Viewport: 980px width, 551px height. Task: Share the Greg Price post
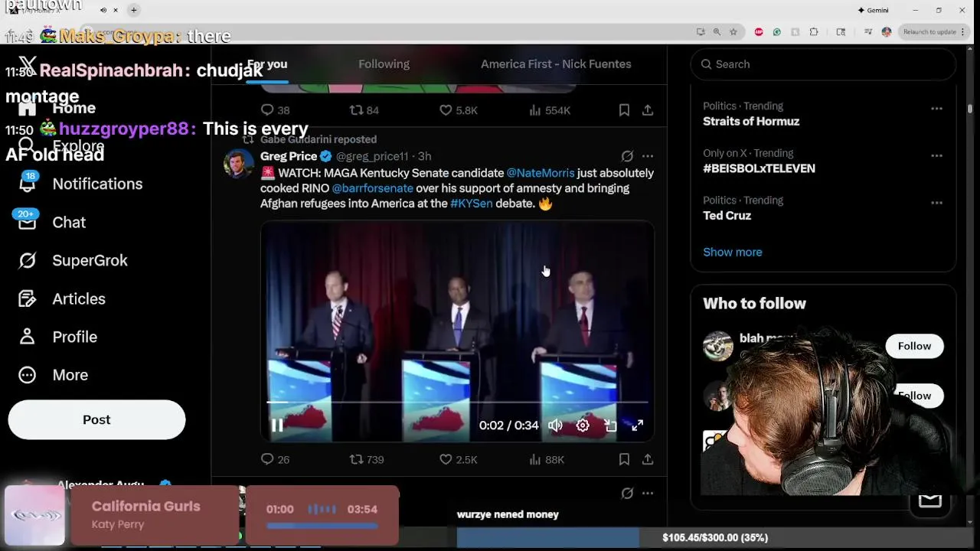tap(648, 459)
